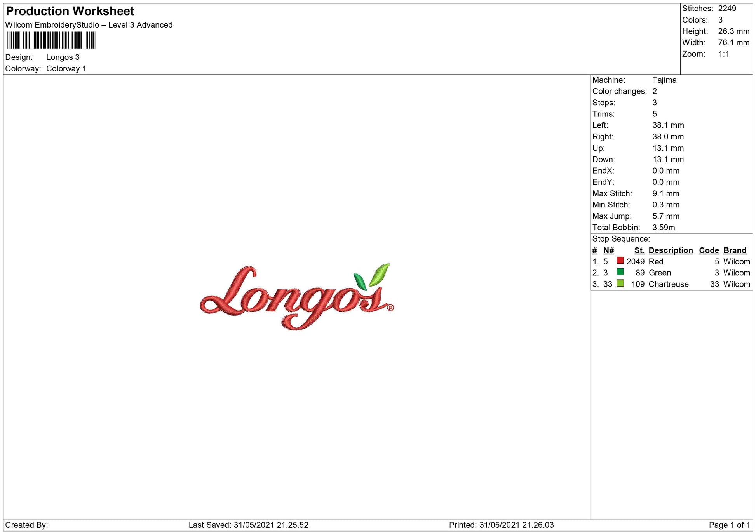Click the Stitches count 2249
Screen dimensions: 756x532
coord(727,9)
